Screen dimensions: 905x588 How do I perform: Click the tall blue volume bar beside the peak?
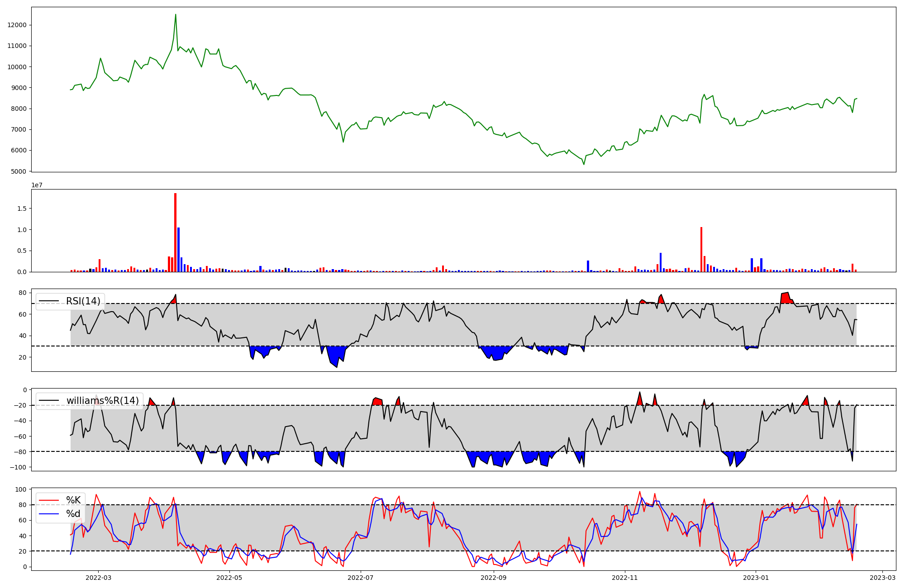click(179, 250)
